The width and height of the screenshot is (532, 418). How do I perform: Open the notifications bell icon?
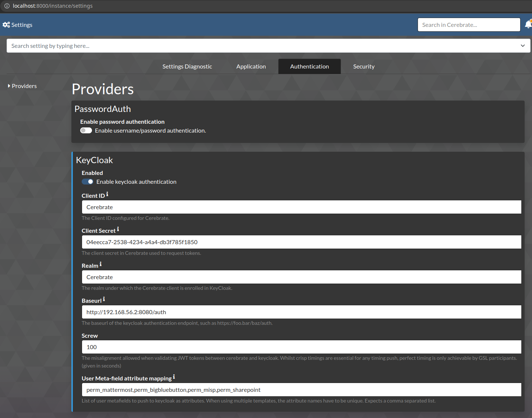pyautogui.click(x=528, y=25)
